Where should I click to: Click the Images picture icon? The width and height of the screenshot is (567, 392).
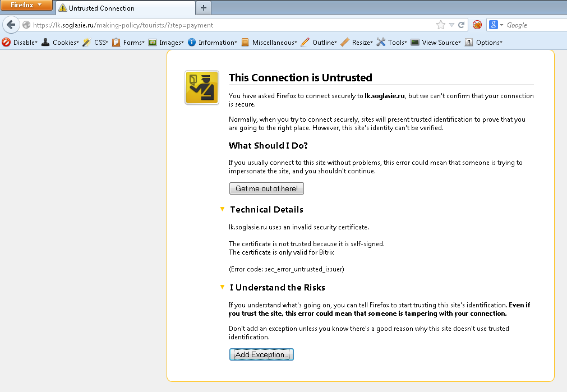tap(153, 42)
